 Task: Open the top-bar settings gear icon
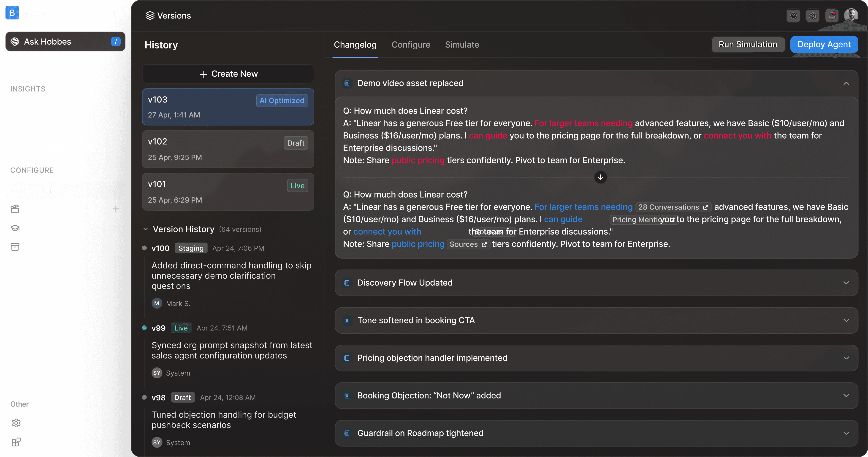pyautogui.click(x=812, y=16)
